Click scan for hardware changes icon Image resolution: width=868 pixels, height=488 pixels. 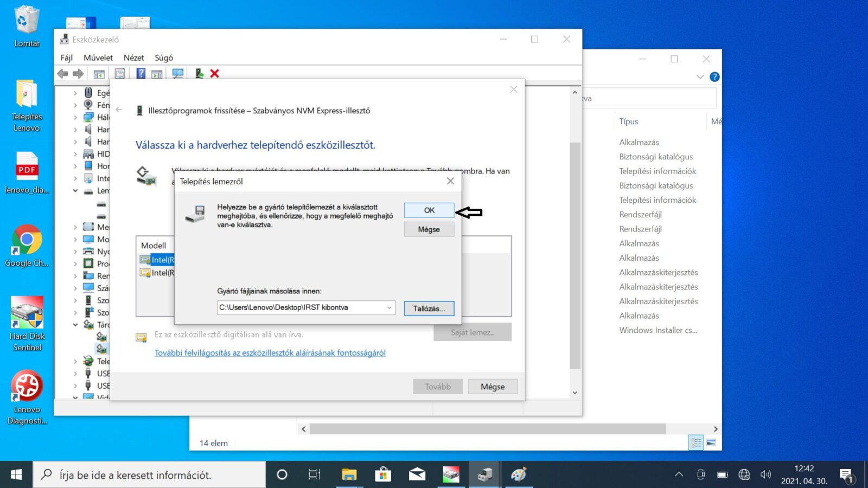click(x=177, y=74)
